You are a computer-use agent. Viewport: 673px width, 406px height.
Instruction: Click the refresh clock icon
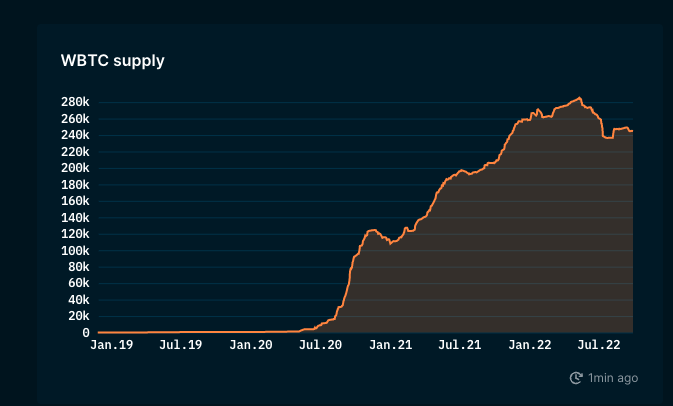[576, 378]
